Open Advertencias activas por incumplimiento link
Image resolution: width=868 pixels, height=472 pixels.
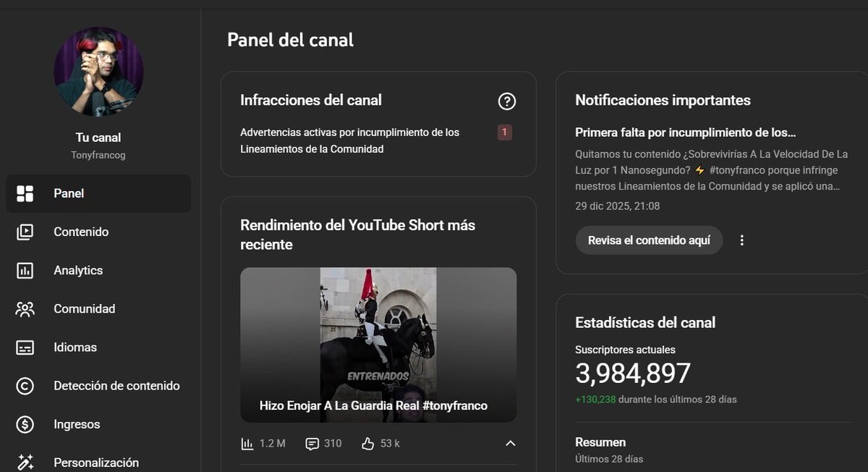[x=350, y=140]
